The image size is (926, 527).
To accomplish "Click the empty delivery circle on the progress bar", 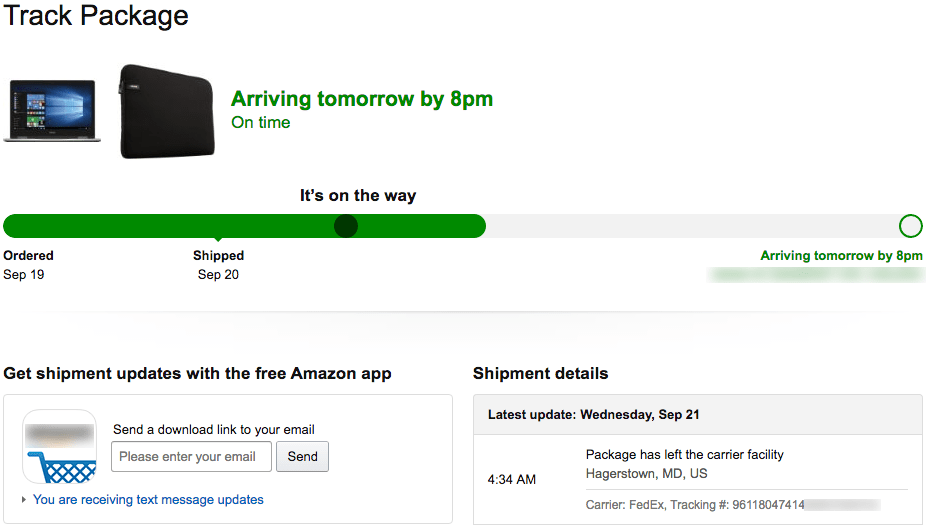I will pyautogui.click(x=910, y=226).
